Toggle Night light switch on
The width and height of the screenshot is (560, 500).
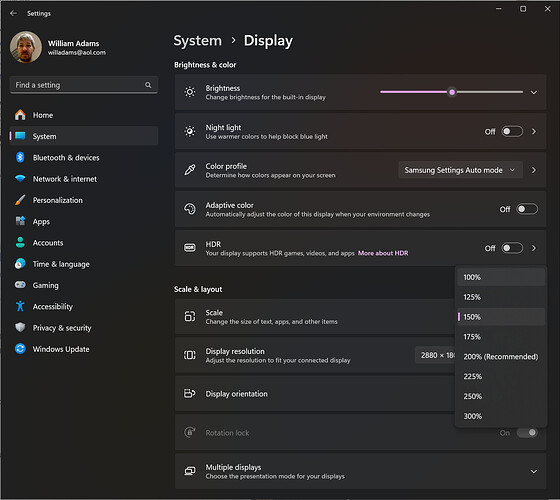point(512,131)
